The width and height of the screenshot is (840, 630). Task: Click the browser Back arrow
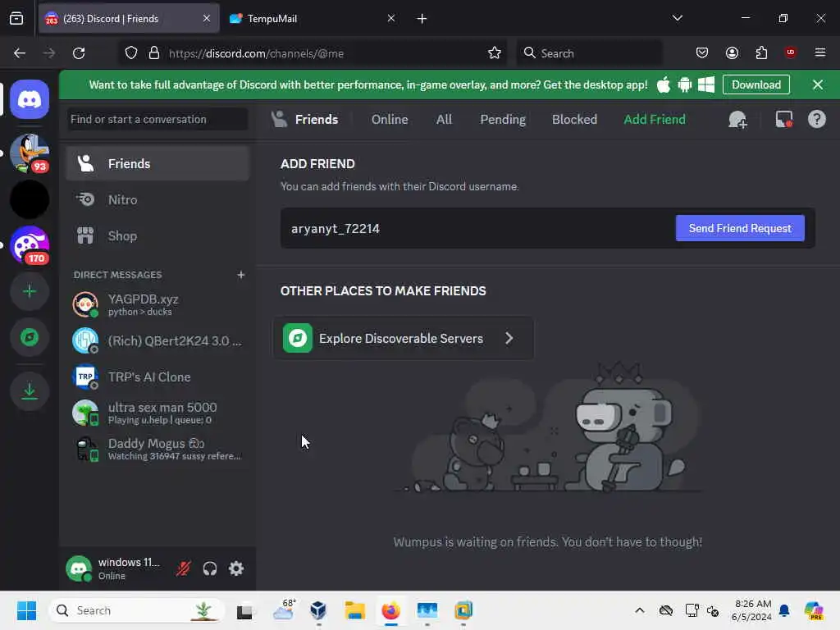(20, 53)
